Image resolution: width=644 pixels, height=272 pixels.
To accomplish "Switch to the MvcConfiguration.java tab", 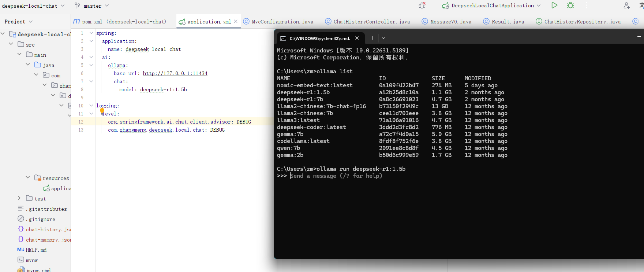I will [282, 22].
